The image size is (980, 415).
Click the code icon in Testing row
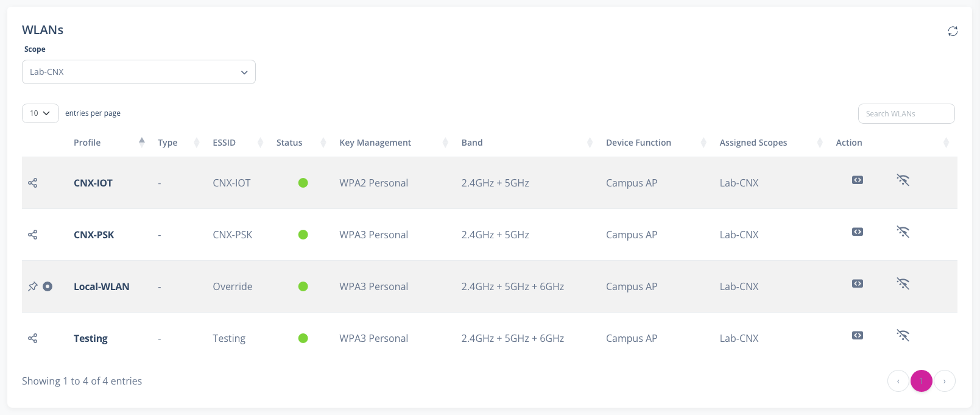pos(857,335)
